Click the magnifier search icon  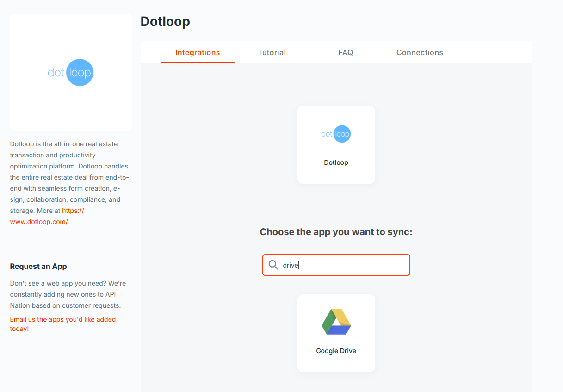[273, 265]
